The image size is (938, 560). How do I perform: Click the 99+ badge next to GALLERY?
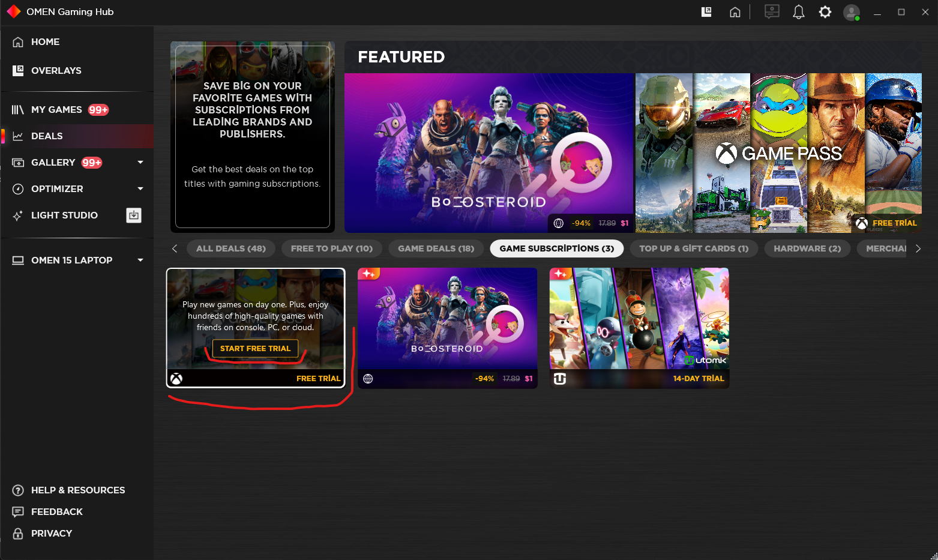92,163
